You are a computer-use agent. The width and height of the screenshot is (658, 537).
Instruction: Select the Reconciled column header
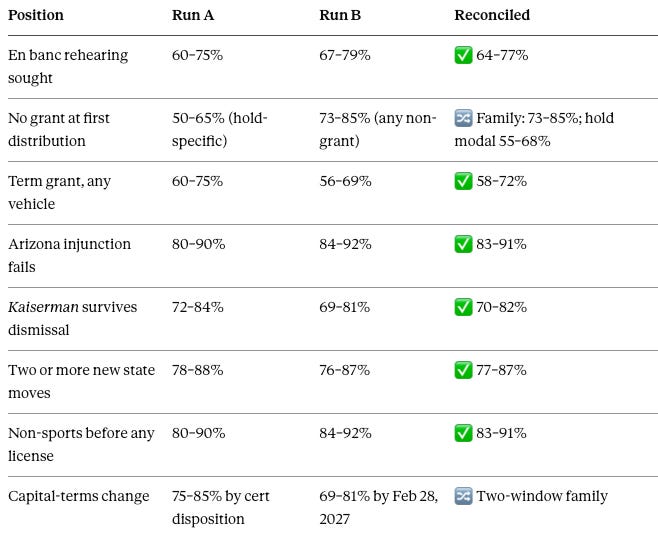(x=492, y=15)
